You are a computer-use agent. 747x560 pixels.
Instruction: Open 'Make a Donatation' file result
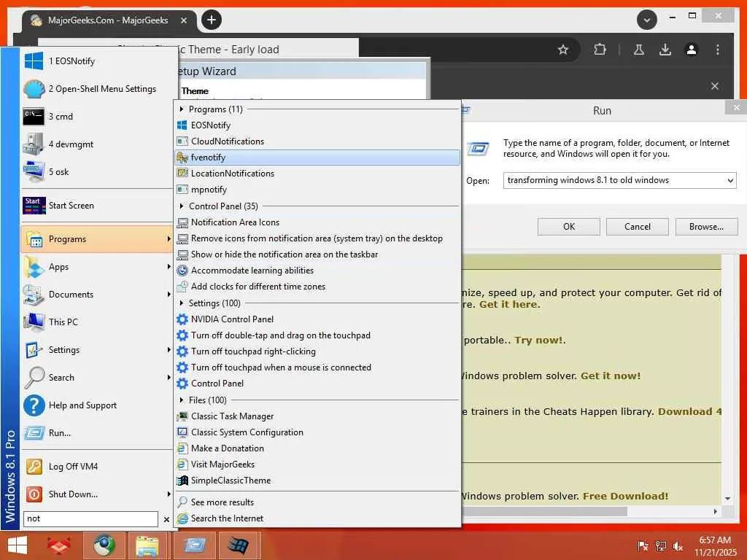pyautogui.click(x=317, y=448)
